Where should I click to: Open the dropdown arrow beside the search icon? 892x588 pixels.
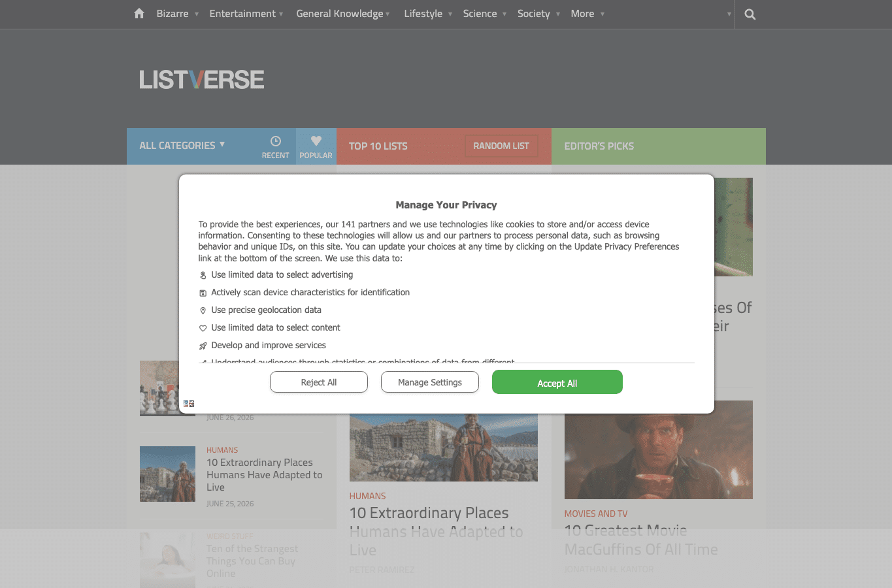[x=729, y=14]
